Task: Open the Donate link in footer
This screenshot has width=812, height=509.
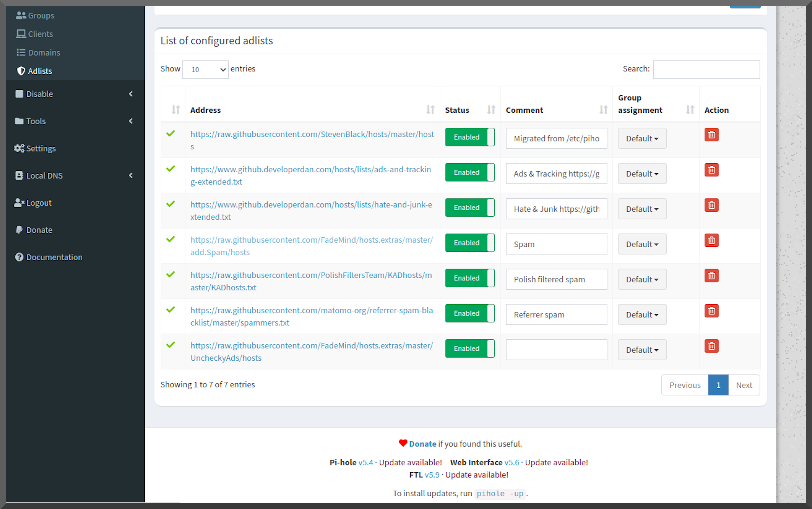Action: [x=425, y=443]
